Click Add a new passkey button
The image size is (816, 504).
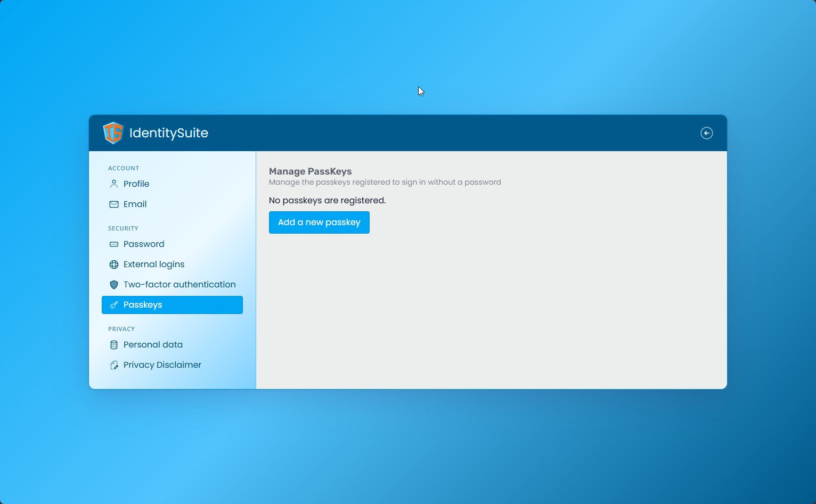(x=319, y=222)
